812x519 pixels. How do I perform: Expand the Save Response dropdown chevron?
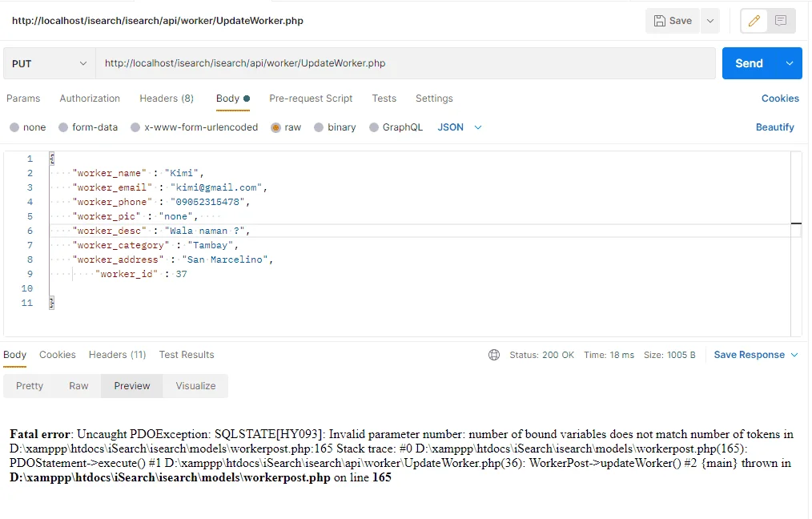[794, 355]
